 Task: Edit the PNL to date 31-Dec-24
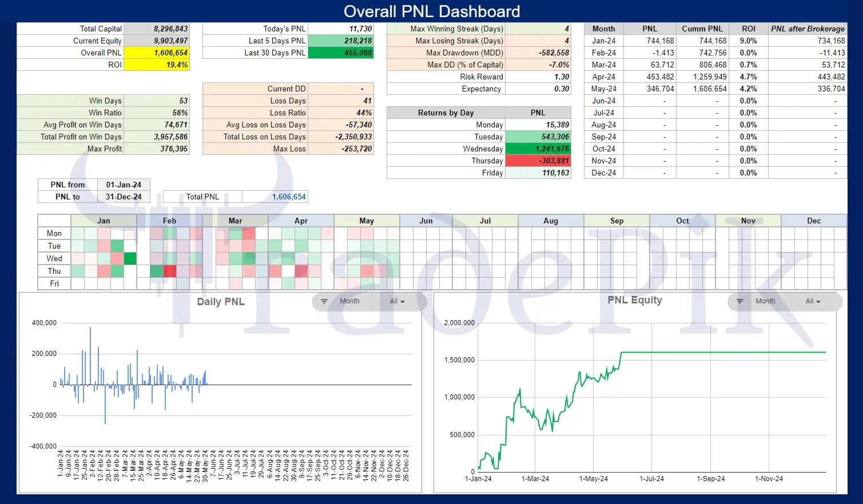124,197
